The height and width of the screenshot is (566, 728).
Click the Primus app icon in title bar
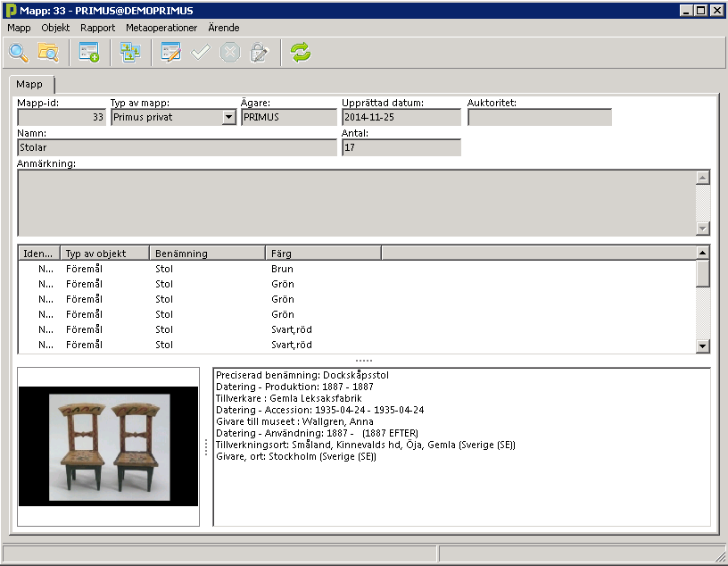[11, 10]
